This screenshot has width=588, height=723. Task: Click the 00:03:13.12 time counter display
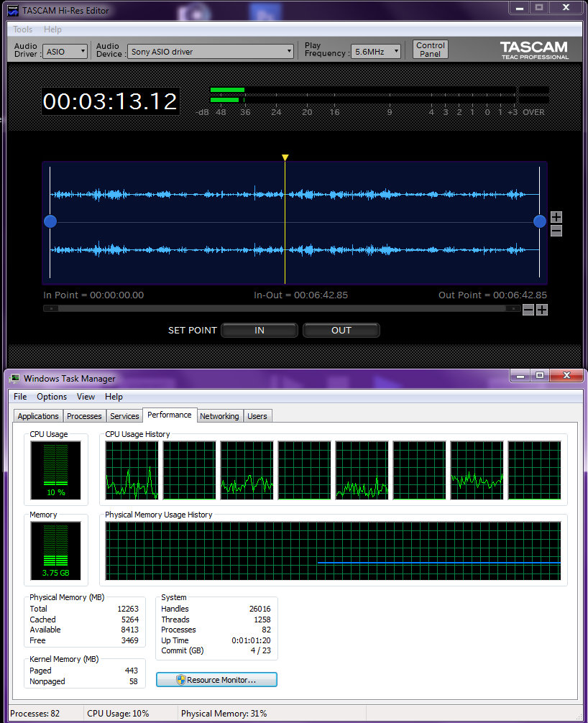110,101
